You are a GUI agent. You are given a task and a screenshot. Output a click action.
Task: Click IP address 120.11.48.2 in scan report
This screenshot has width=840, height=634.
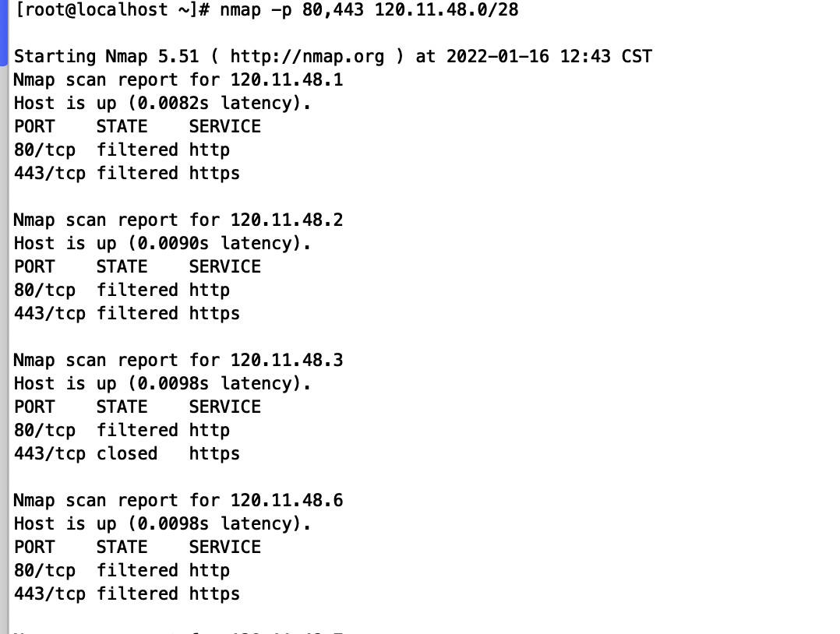287,220
